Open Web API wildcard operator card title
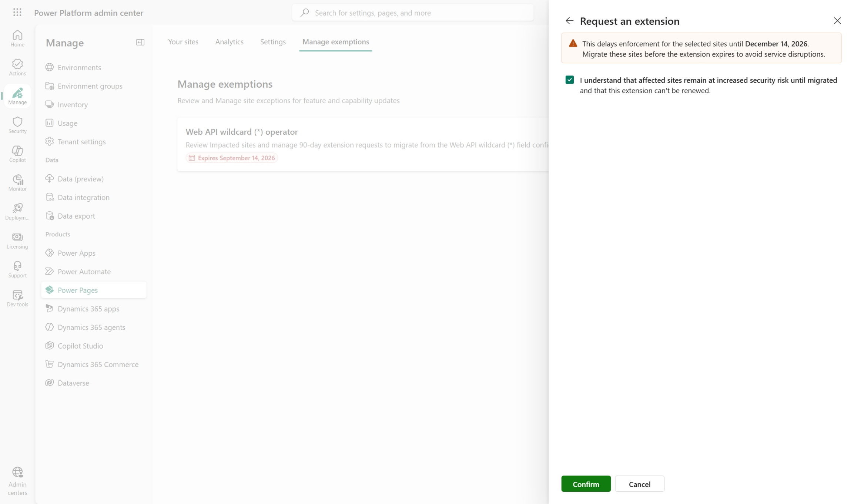854x504 pixels. (x=241, y=132)
